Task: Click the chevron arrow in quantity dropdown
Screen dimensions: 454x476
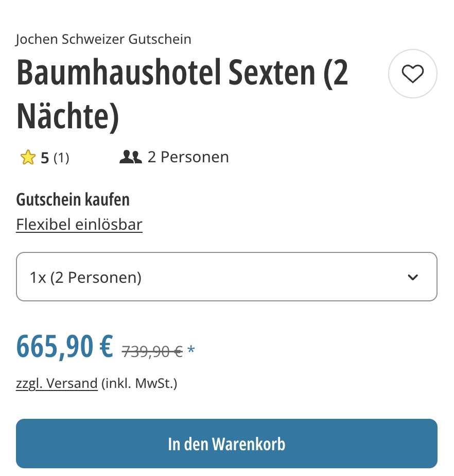Action: (412, 277)
